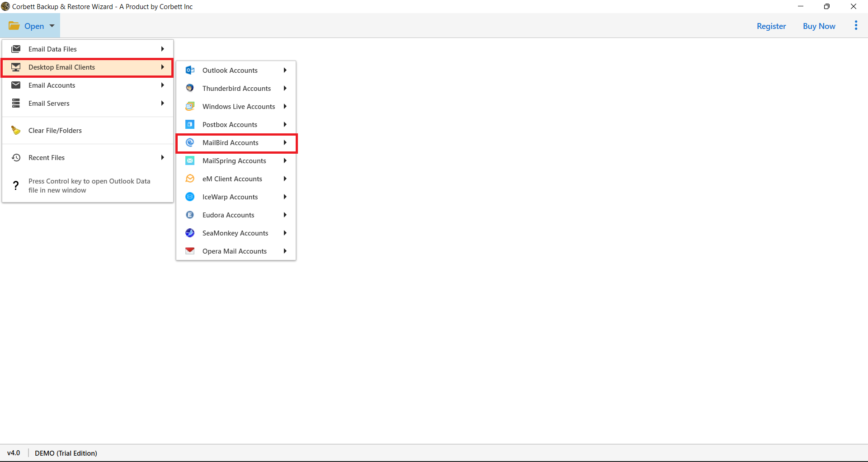Expand the MailBird Accounts submenu arrow
The height and width of the screenshot is (462, 868).
click(x=285, y=142)
